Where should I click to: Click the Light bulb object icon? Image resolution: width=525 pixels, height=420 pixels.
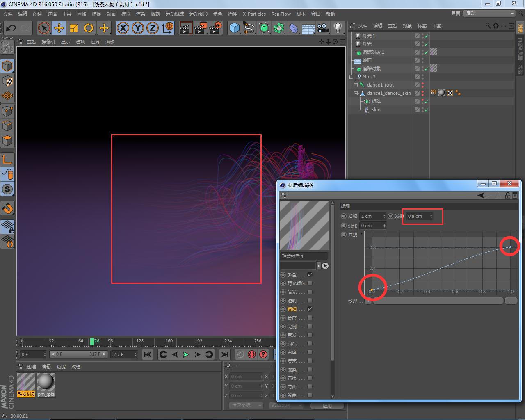click(x=338, y=28)
